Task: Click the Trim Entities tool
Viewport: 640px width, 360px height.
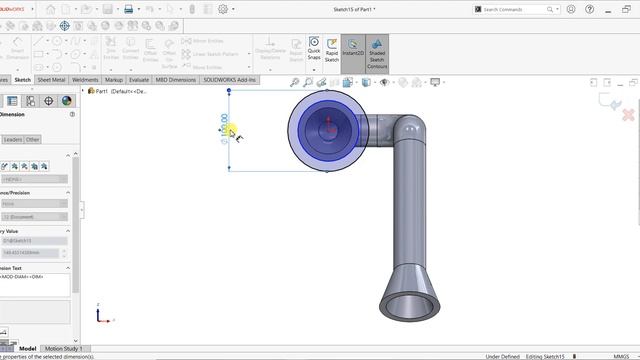Action: click(111, 48)
